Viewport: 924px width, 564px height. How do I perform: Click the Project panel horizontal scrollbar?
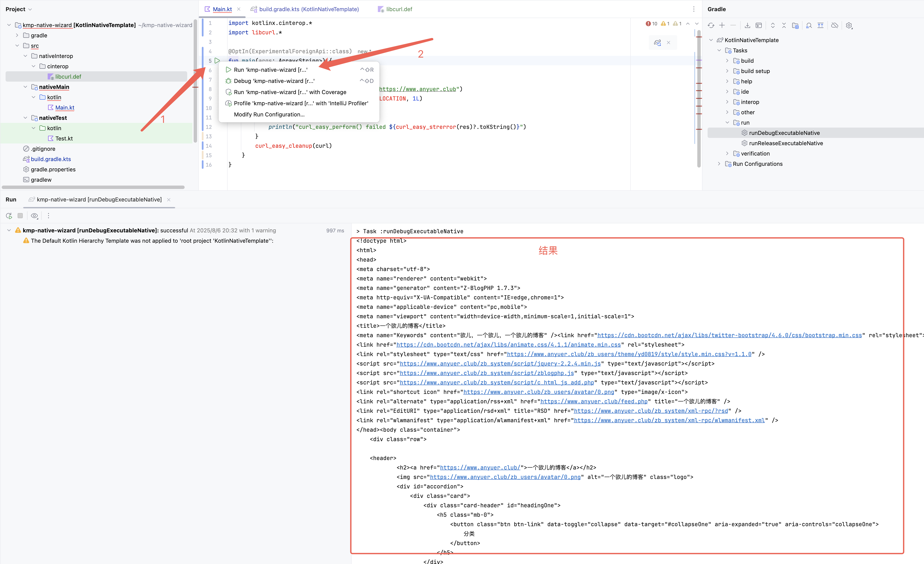[93, 187]
